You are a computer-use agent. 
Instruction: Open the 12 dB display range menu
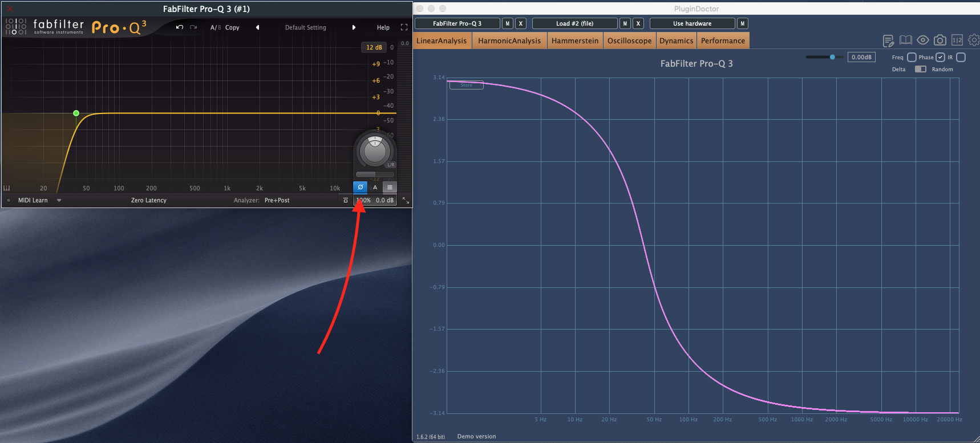(x=374, y=47)
